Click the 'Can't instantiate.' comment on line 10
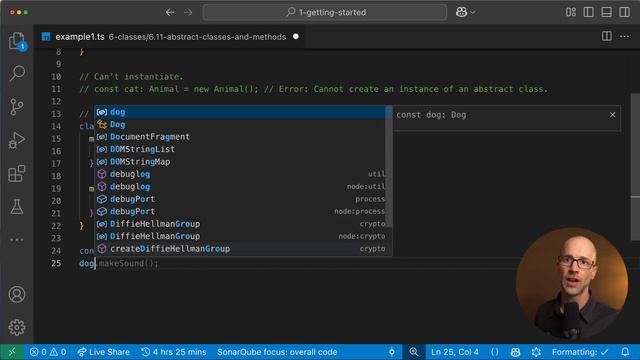 click(131, 77)
